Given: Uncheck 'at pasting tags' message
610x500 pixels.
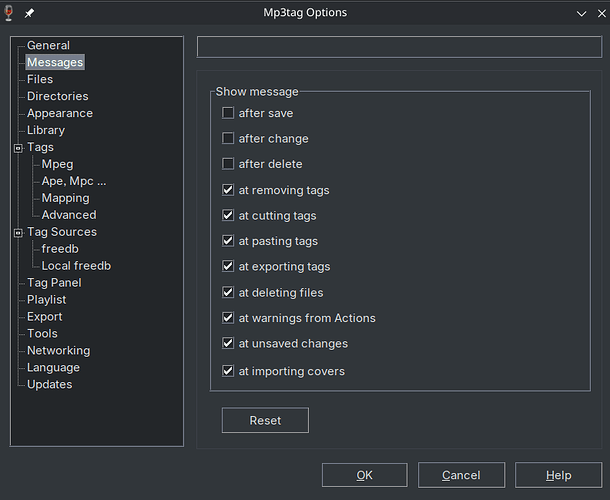Looking at the screenshot, I should (228, 241).
